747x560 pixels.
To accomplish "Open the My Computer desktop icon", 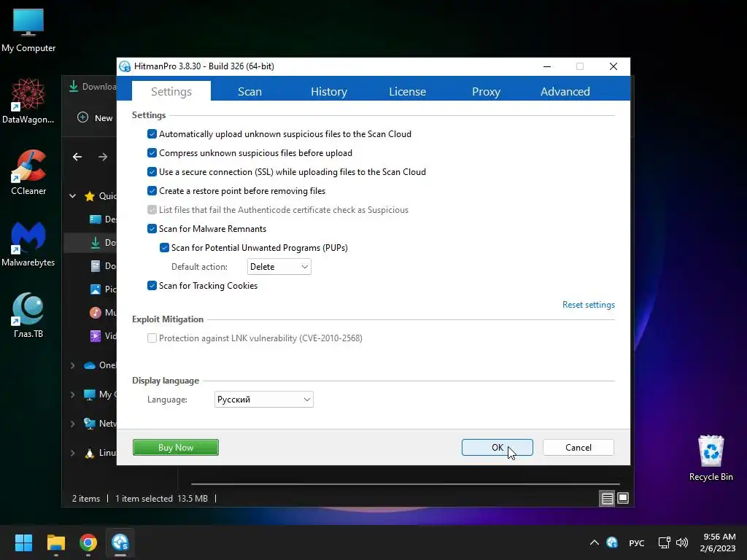I will click(28, 30).
